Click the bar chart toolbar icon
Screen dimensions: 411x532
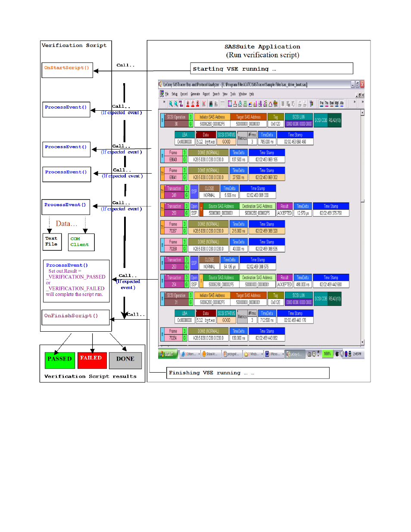[x=255, y=103]
